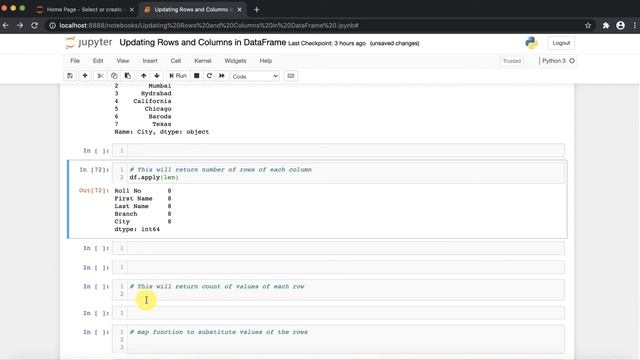The image size is (640, 360).
Task: Open the Kernel menu
Action: point(202,61)
